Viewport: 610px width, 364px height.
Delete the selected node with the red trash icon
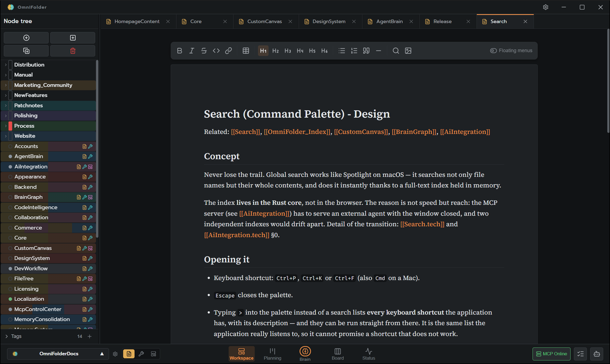pyautogui.click(x=73, y=51)
